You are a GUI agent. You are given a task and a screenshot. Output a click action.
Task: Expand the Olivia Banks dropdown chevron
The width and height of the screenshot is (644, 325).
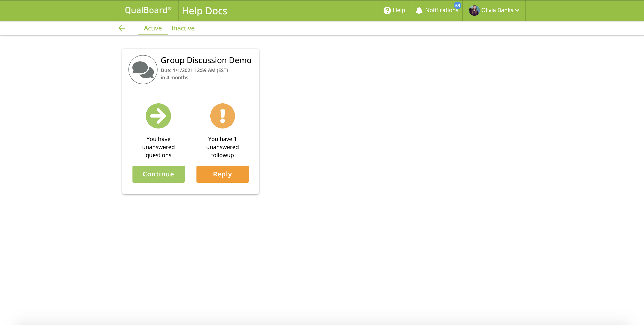(517, 11)
